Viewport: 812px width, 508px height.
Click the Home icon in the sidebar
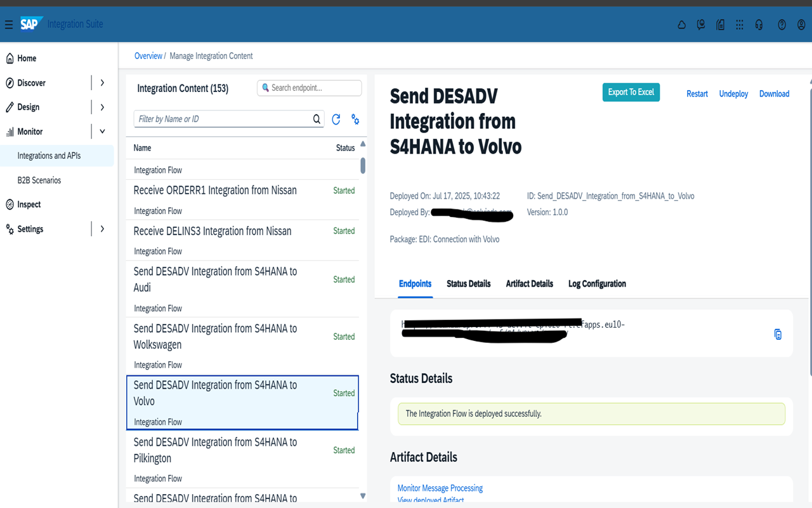point(10,58)
